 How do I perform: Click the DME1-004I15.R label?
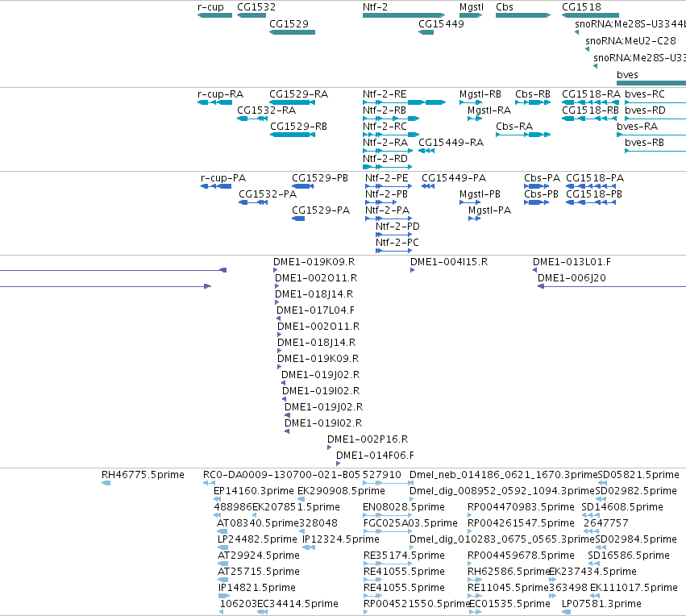449,262
